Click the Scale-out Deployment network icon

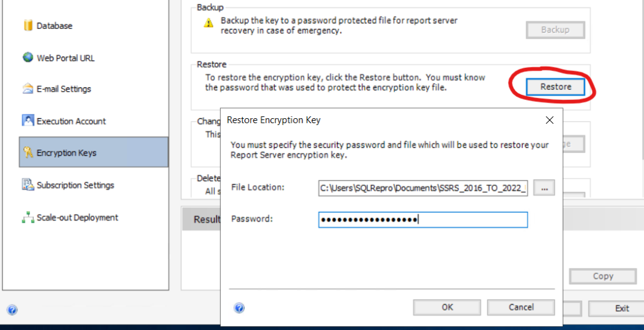28,217
